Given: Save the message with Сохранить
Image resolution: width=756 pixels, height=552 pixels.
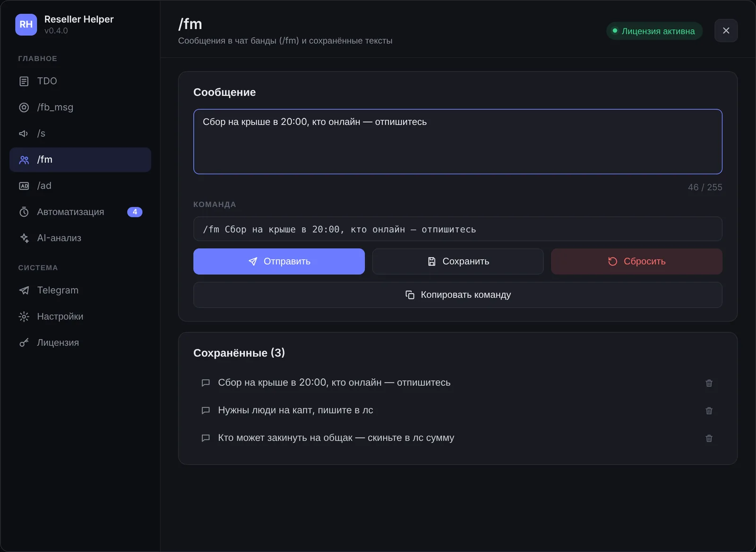Looking at the screenshot, I should 458,262.
